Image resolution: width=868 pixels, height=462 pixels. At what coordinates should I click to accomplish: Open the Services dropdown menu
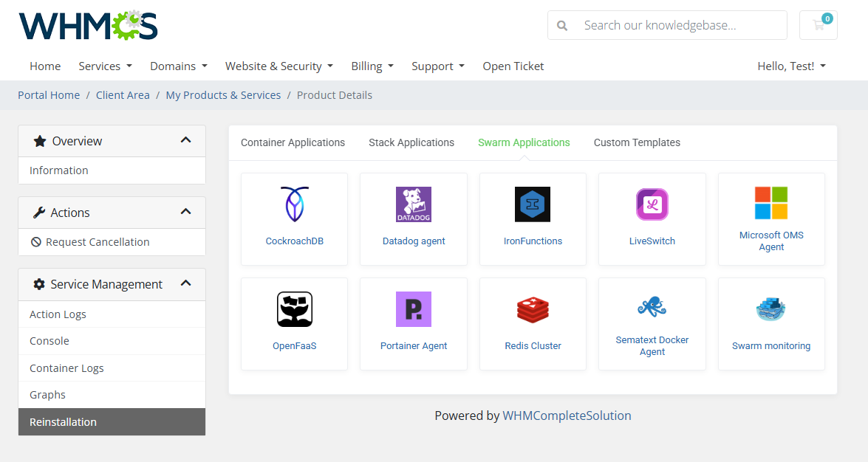[105, 66]
